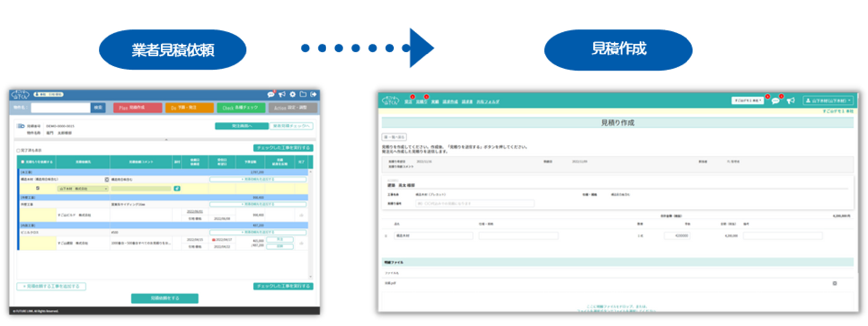Click scrollbar down arrow in request table
Screen dimensions: 868x326
311,277
